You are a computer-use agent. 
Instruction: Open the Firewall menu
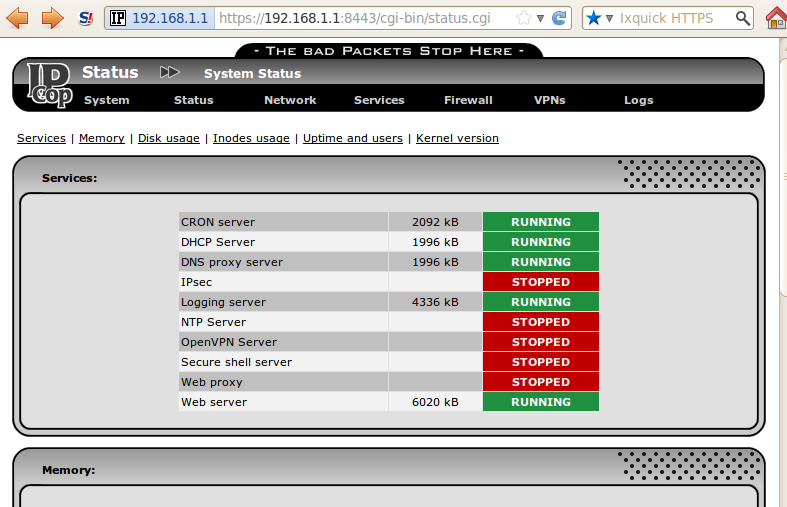468,100
